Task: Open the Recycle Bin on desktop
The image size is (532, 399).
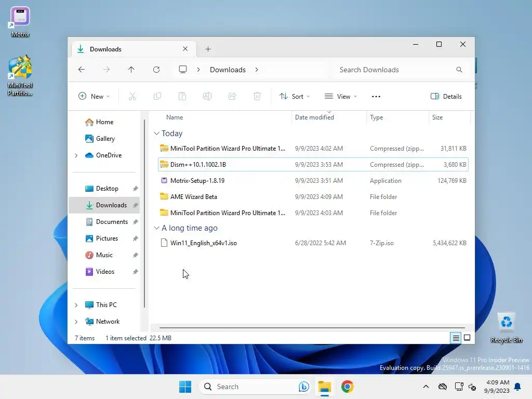Action: (x=507, y=328)
